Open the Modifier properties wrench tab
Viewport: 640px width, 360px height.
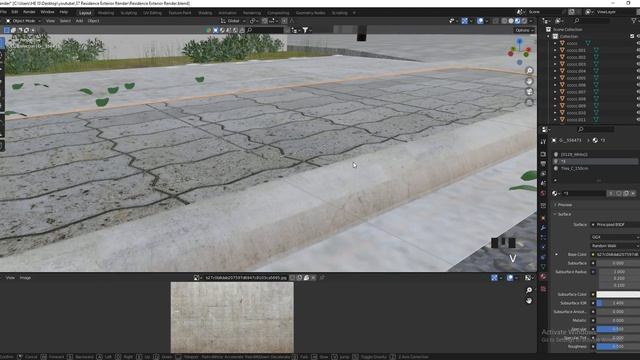[543, 228]
